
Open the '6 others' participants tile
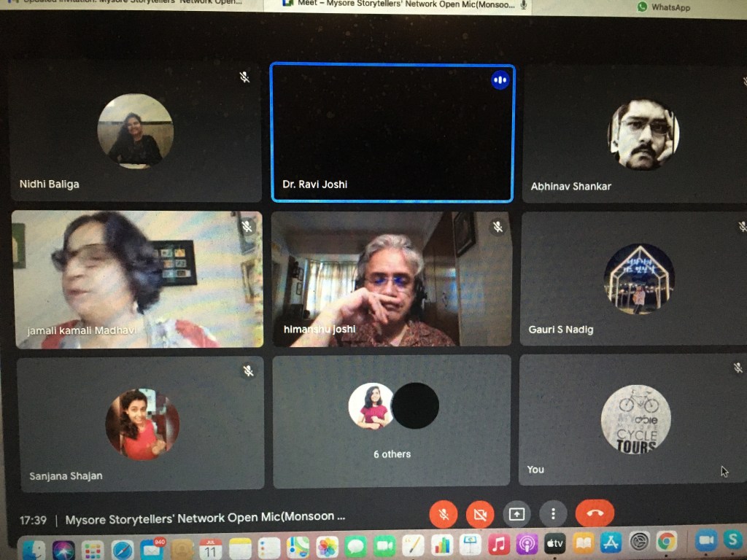(392, 421)
